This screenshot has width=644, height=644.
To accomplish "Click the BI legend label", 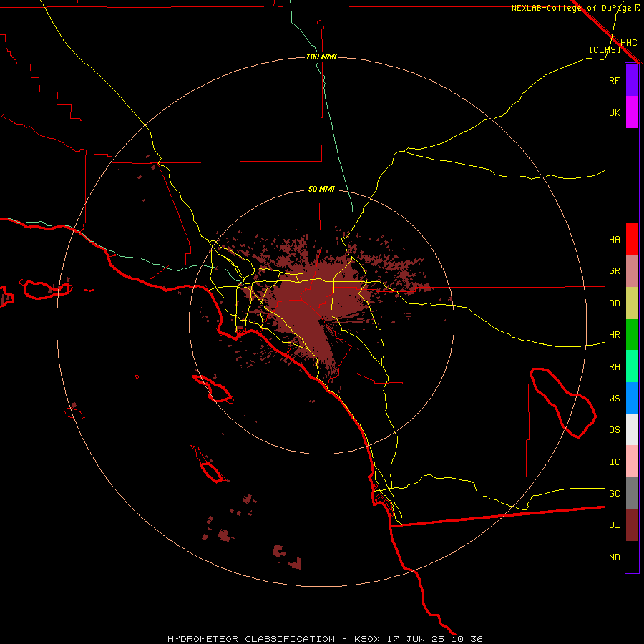I will point(614,525).
